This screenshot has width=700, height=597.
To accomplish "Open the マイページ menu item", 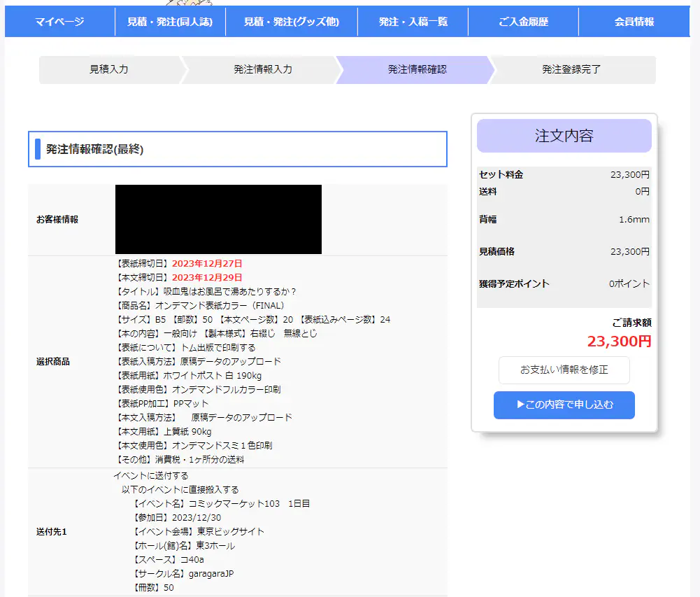I will click(x=59, y=22).
